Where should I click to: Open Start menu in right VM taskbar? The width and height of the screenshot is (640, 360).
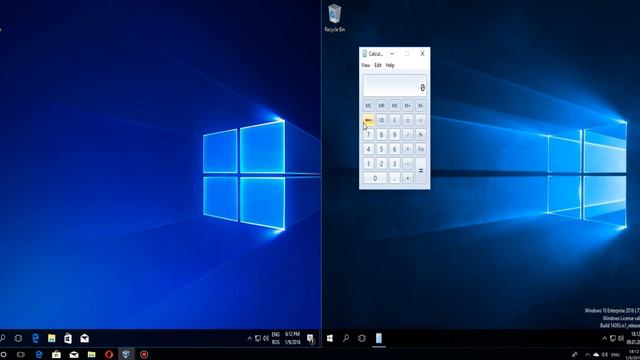click(x=330, y=338)
